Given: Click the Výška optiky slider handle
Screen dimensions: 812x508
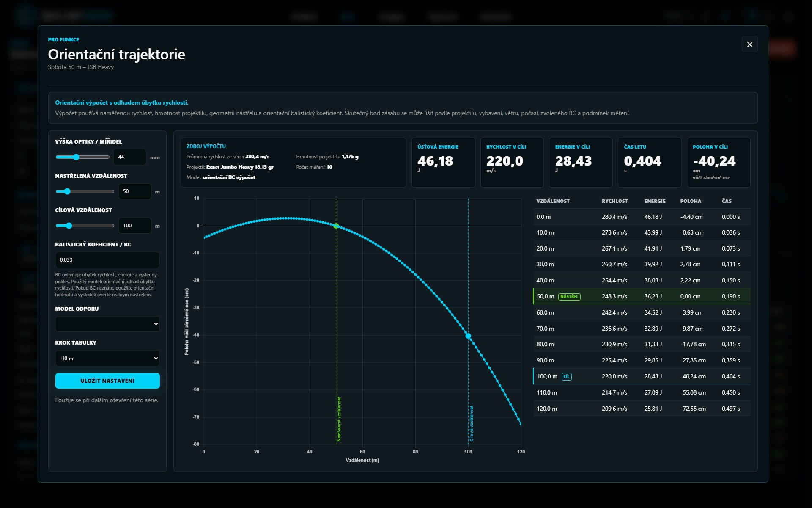Looking at the screenshot, I should [x=76, y=157].
